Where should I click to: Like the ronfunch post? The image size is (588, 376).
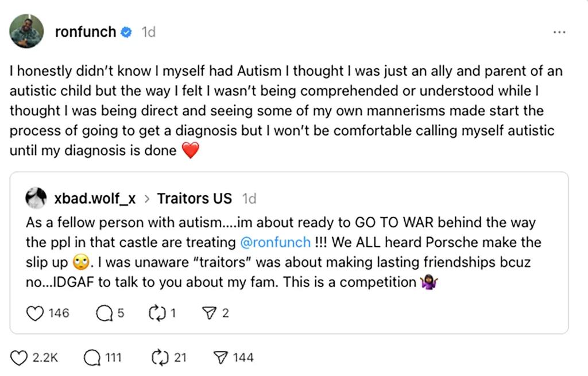tap(20, 357)
